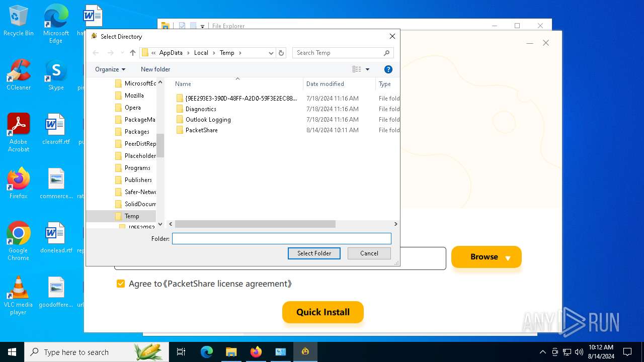This screenshot has height=362, width=644.
Task: Click horizontal scrollbar left arrow
Action: coord(171,224)
